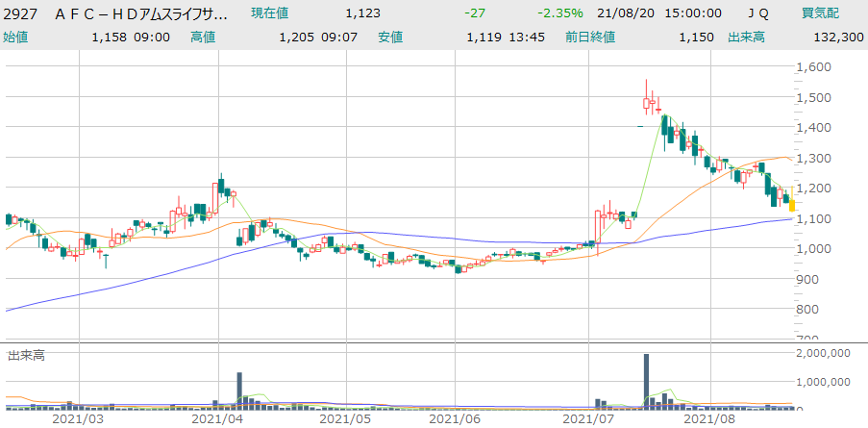Click the 始値 opening price 1,158
Viewport: 868px width, 428px height.
click(110, 38)
